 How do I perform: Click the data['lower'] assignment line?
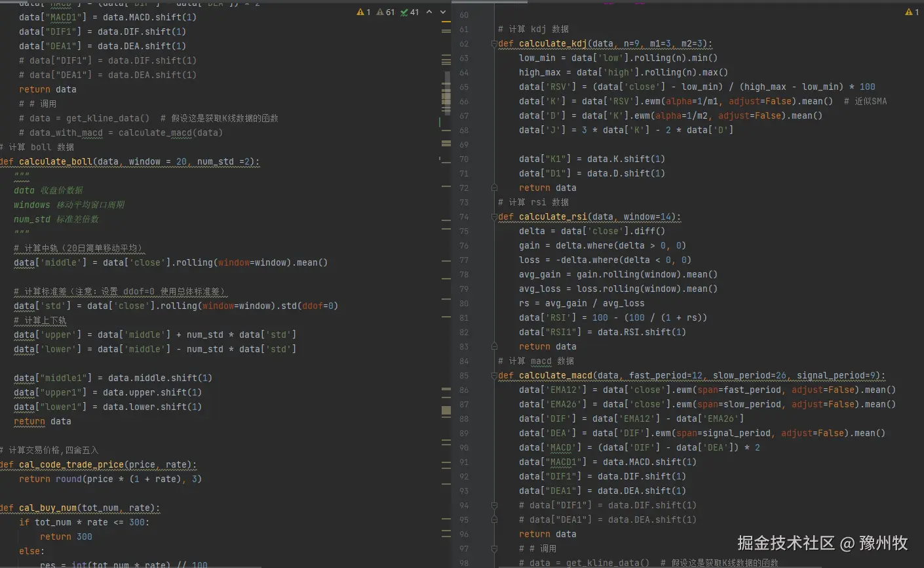tap(155, 350)
